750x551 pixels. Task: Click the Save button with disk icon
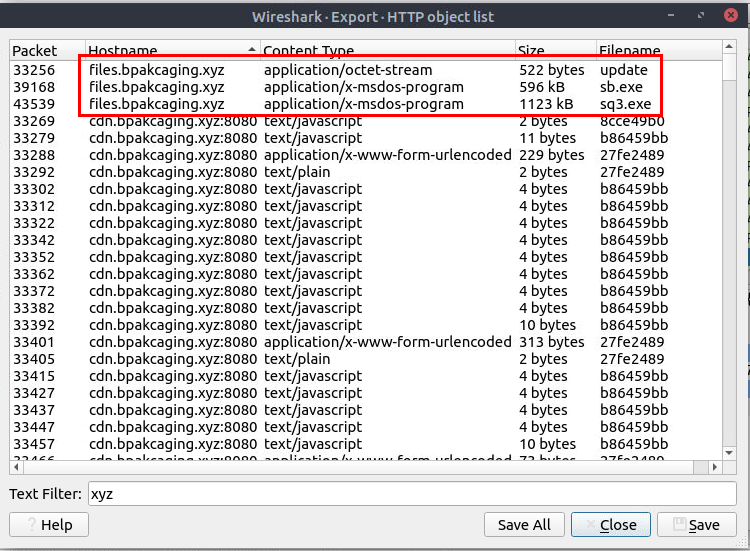[x=695, y=525]
